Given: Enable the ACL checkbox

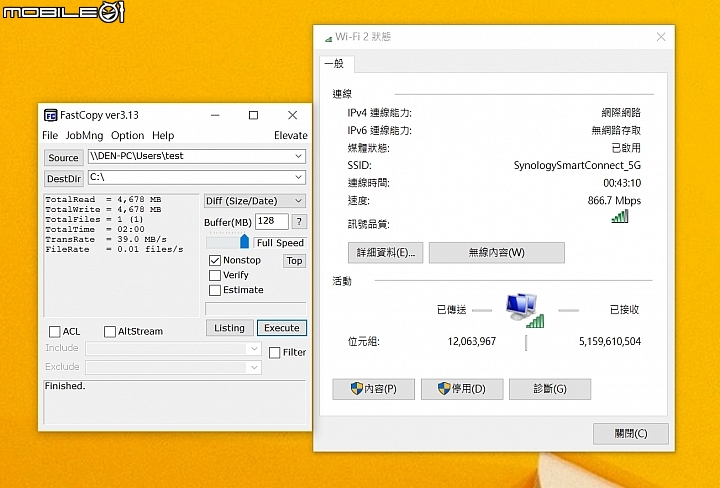Looking at the screenshot, I should tap(55, 331).
